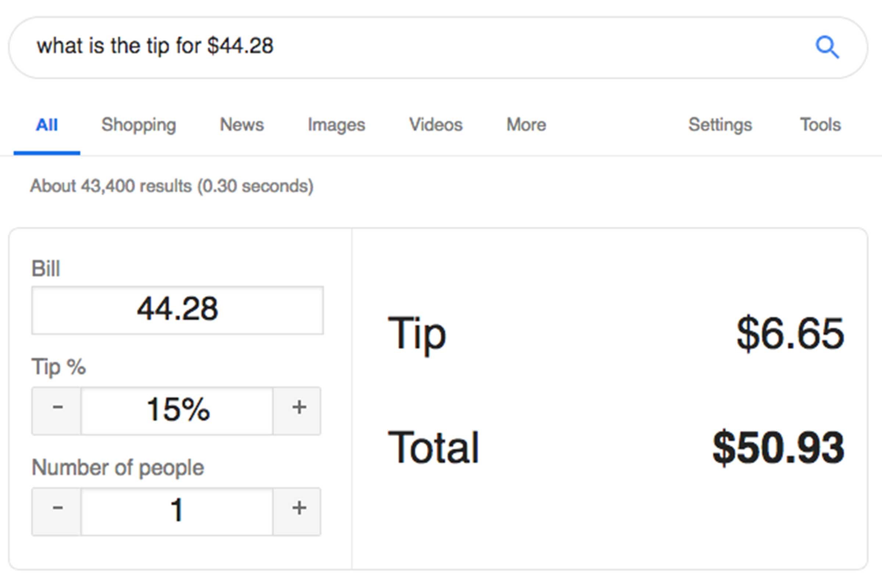Open the Settings menu

720,125
